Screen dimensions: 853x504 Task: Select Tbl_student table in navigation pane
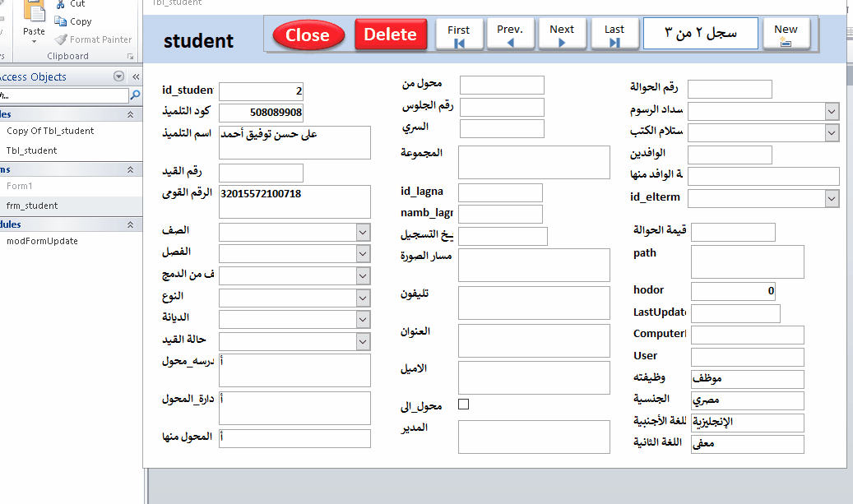pyautogui.click(x=32, y=150)
